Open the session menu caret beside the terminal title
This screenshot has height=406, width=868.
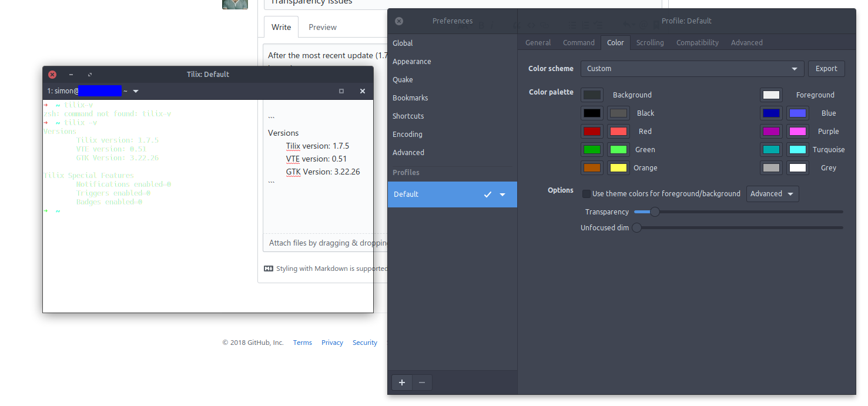136,91
